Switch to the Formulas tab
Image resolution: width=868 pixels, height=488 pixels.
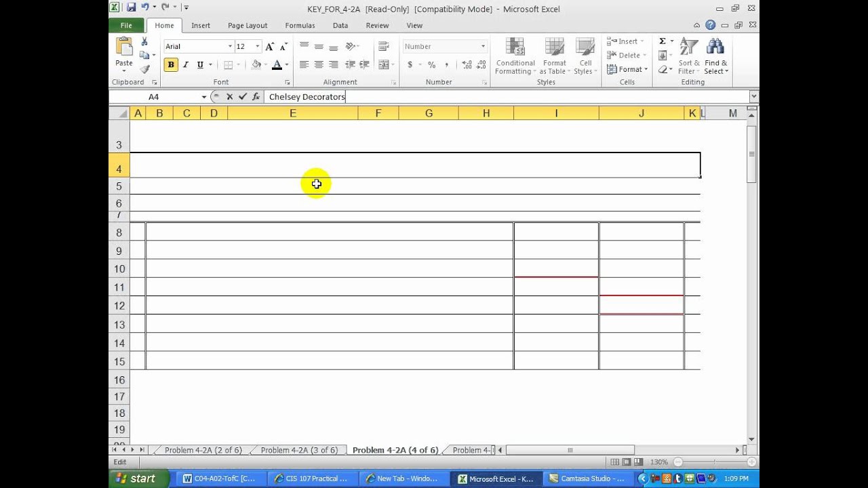(x=300, y=25)
